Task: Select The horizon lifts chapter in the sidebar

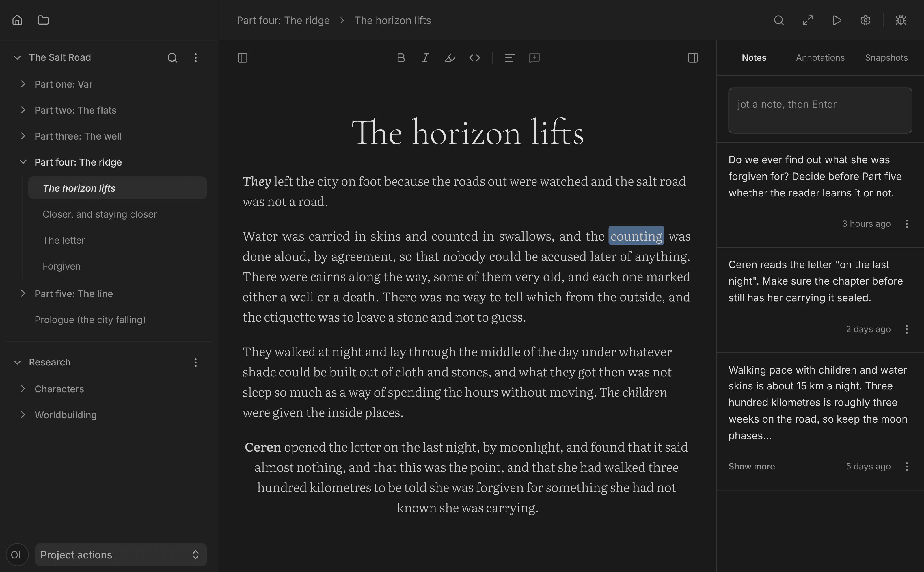Action: click(x=118, y=188)
